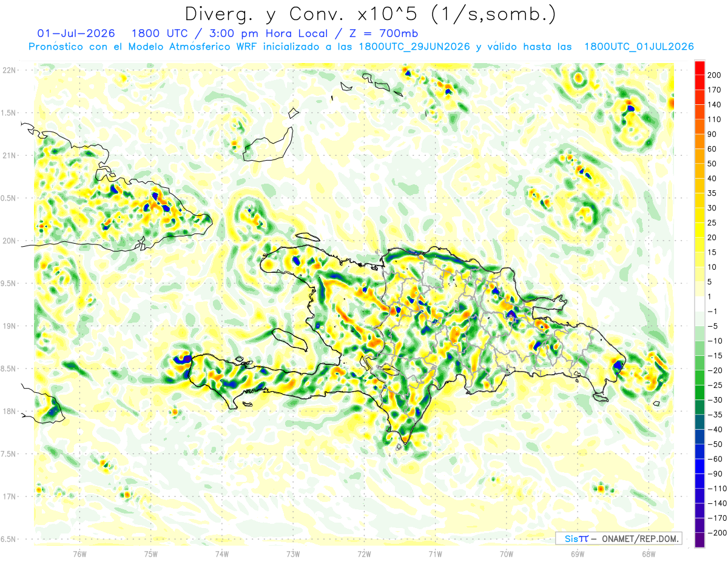The width and height of the screenshot is (728, 562).
Task: Click the positive 35 color bar value
Action: [x=712, y=193]
